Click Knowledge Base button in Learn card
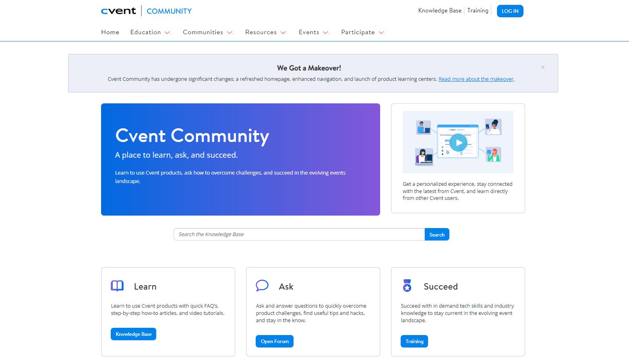 coord(133,334)
